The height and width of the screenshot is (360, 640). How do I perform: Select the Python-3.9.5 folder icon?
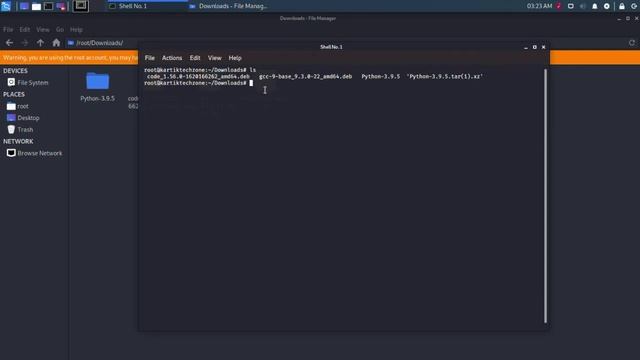click(98, 81)
